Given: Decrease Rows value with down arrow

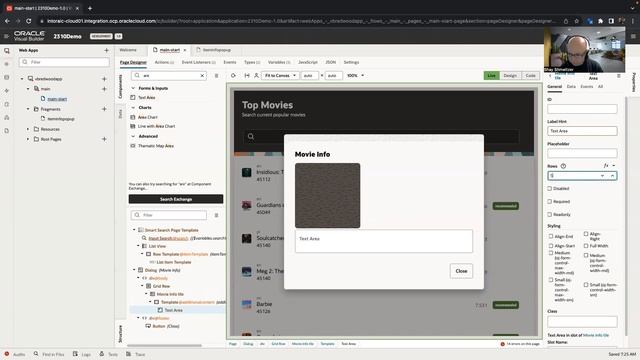Looking at the screenshot, I should [602, 176].
